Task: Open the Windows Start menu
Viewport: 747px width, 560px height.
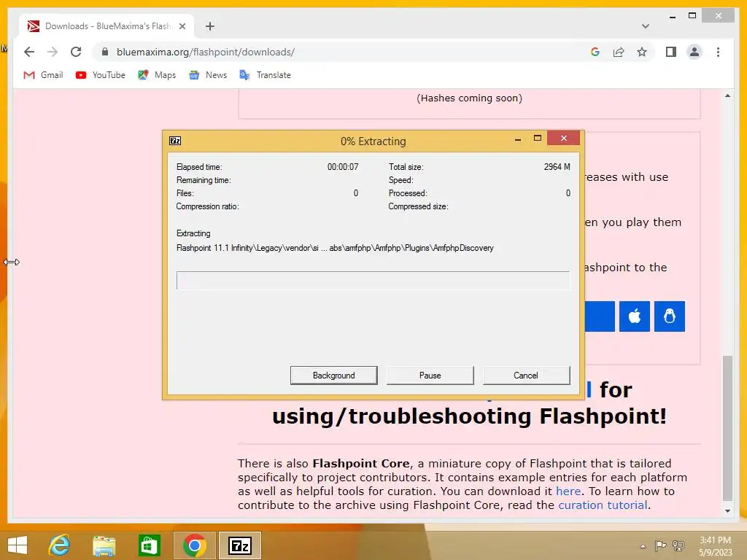Action: (18, 545)
